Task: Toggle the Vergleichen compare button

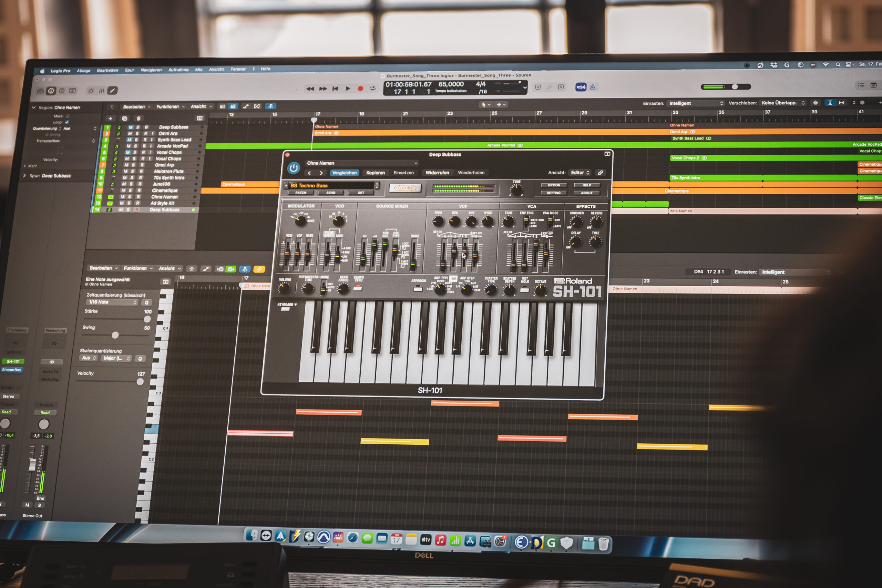Action: click(344, 173)
